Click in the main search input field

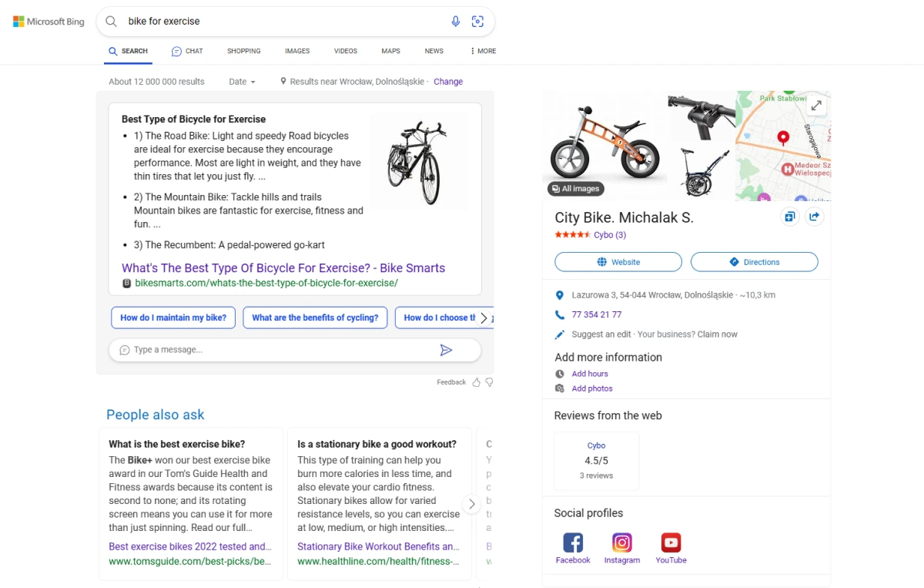pyautogui.click(x=285, y=22)
